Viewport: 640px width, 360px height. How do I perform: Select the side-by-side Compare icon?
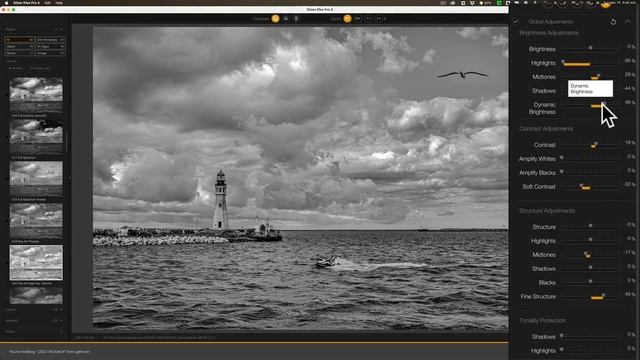pyautogui.click(x=296, y=18)
